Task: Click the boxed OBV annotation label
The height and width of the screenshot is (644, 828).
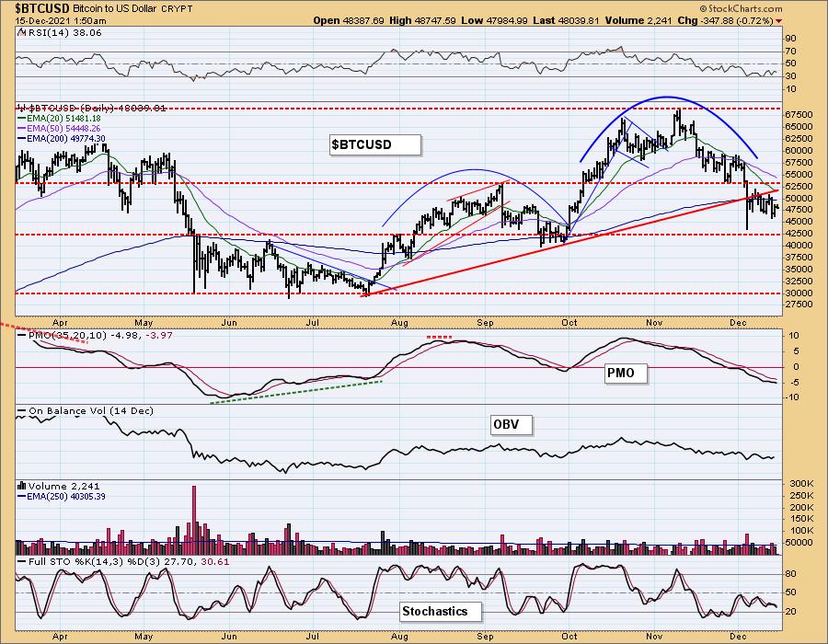Action: [x=510, y=424]
